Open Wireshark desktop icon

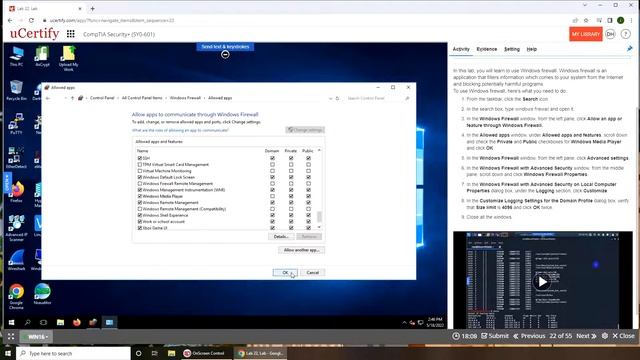tap(16, 260)
